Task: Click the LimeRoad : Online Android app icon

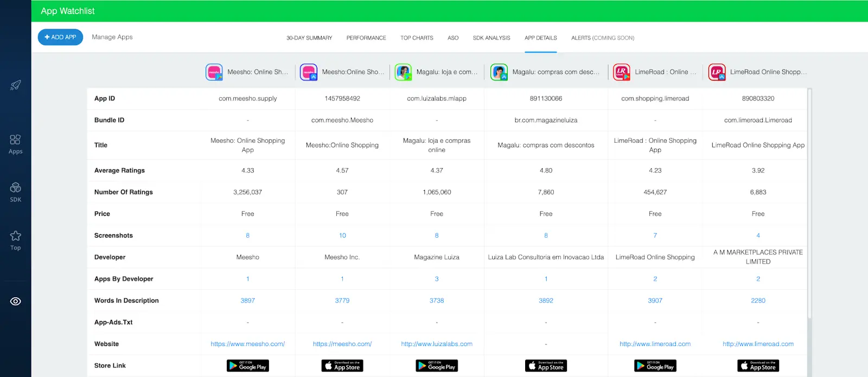Action: coord(622,72)
